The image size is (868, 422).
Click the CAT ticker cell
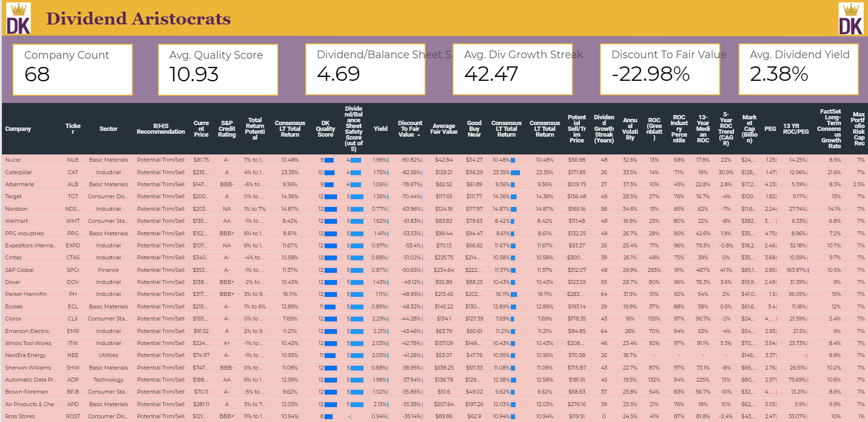73,172
